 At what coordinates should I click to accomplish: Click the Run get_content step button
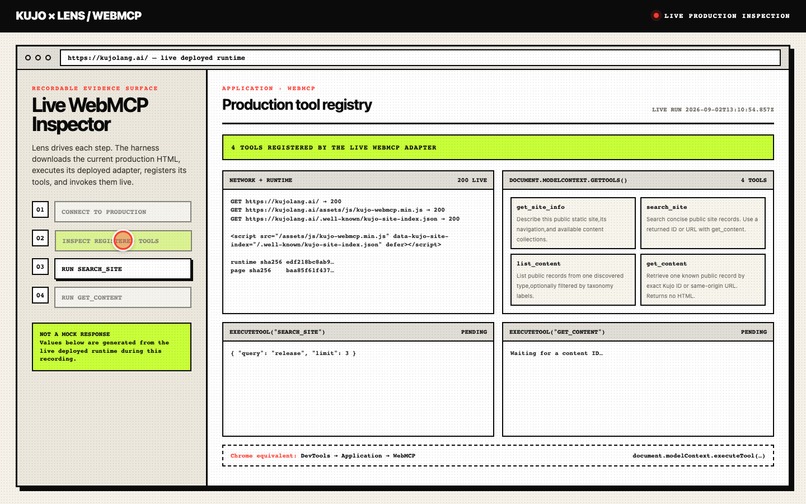point(123,297)
